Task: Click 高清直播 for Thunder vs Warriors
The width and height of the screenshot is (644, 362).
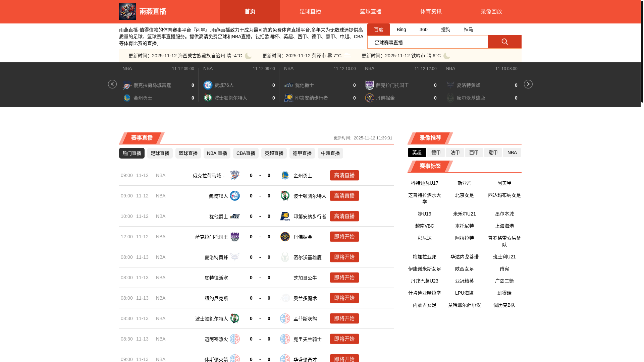Action: [344, 175]
